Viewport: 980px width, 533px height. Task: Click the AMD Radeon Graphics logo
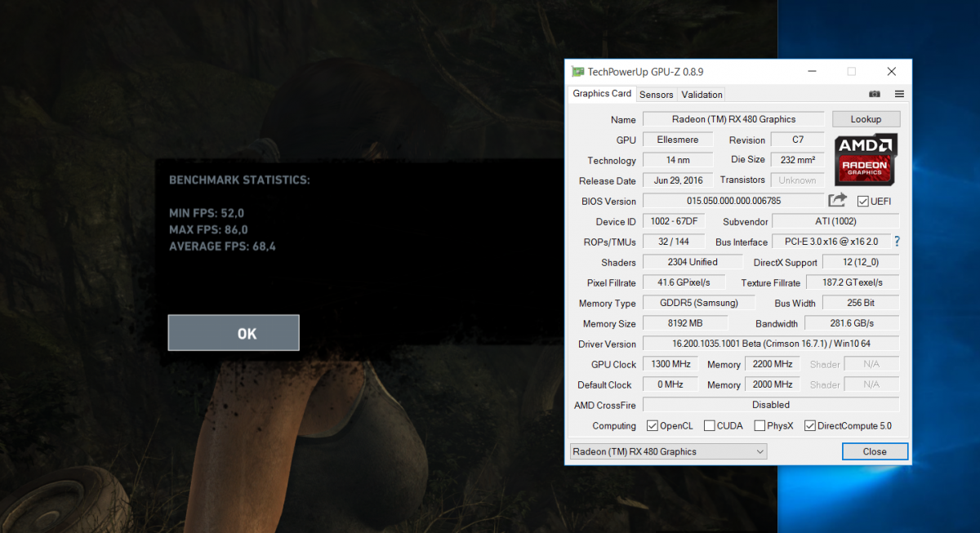[x=866, y=159]
